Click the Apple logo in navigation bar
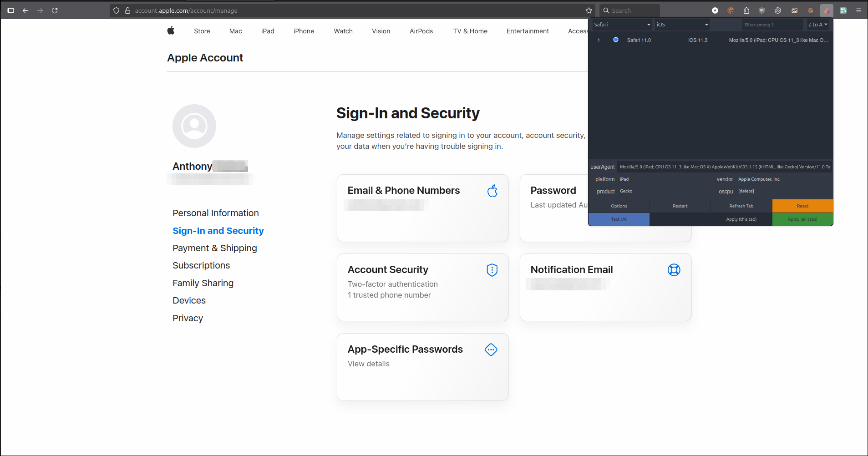 pyautogui.click(x=171, y=31)
